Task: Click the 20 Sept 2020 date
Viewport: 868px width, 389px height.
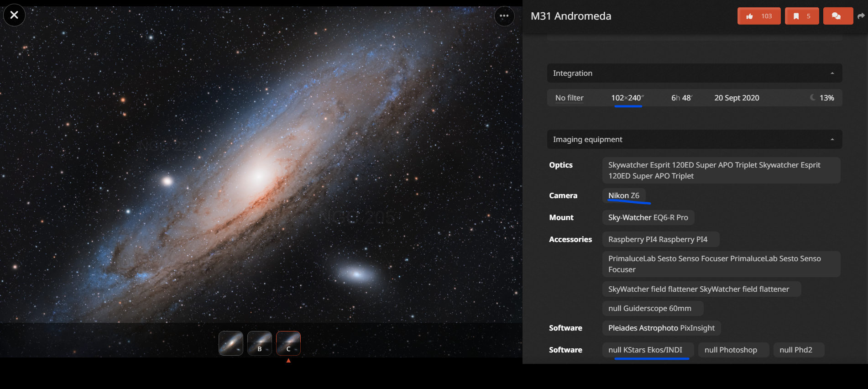Action: pos(737,98)
